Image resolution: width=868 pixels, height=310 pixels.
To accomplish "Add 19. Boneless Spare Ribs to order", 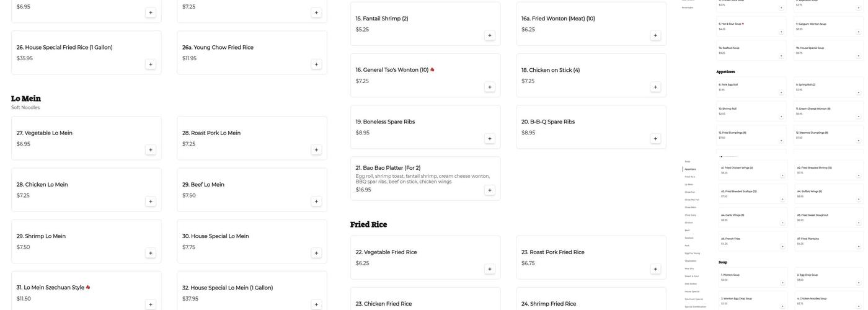I will [490, 139].
